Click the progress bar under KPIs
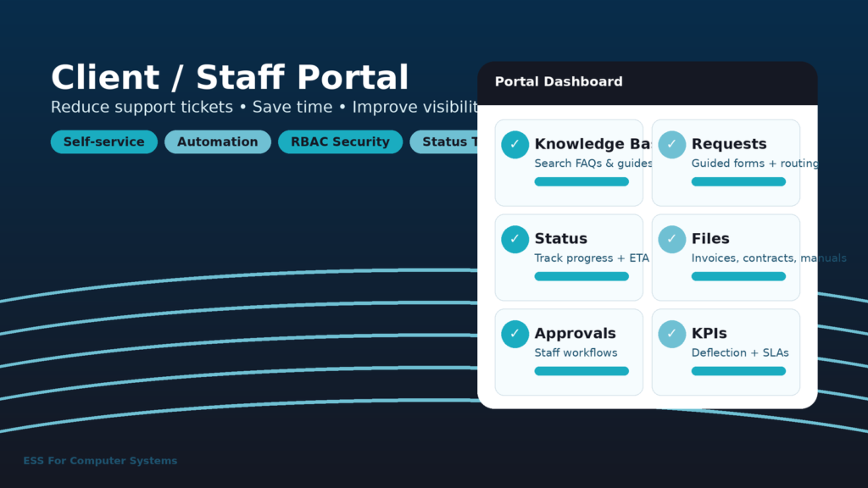The image size is (868, 488). click(738, 371)
